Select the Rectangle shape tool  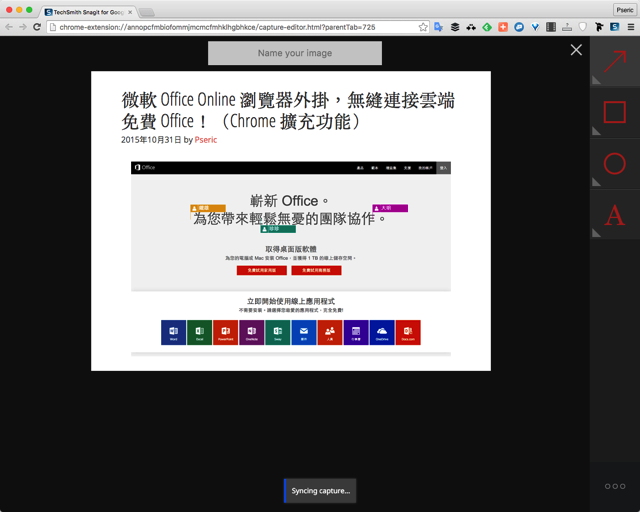coord(615,112)
